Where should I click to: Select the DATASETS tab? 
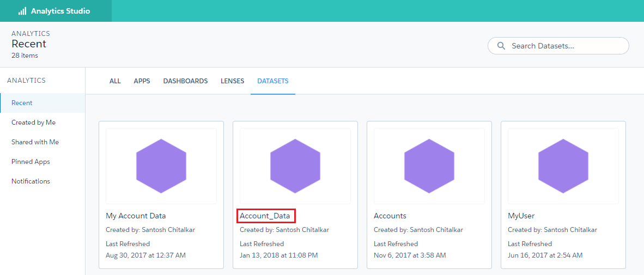point(273,81)
